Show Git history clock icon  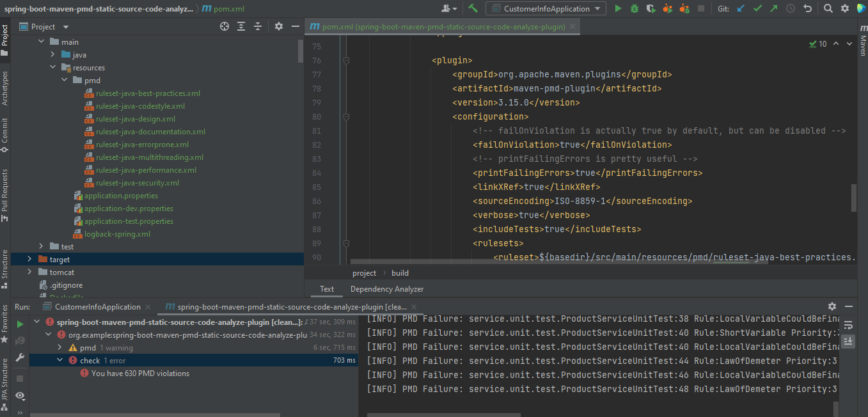point(791,8)
